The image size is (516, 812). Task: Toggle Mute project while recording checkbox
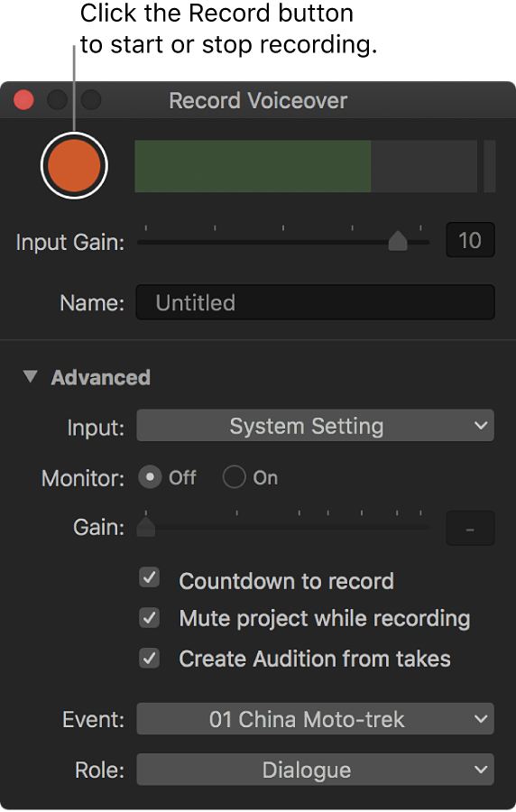pos(150,617)
